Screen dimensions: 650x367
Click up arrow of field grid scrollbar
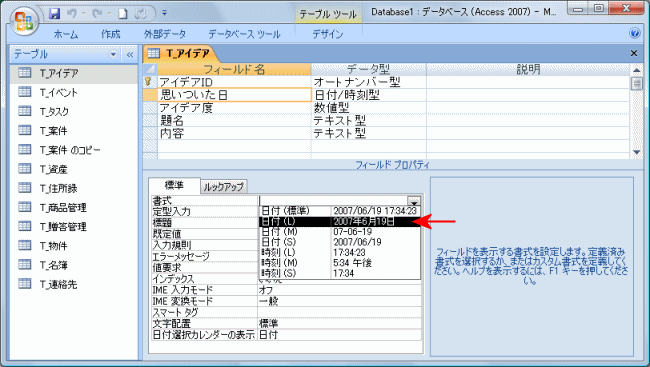[636, 70]
